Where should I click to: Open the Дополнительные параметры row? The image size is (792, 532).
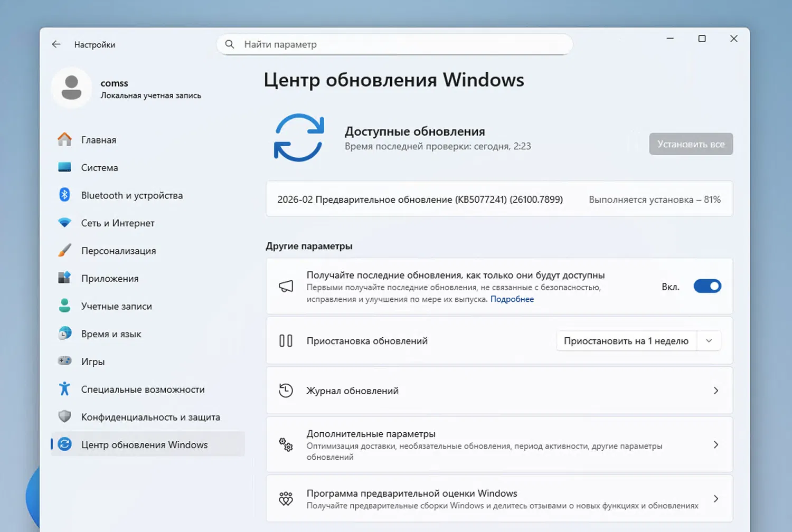click(499, 445)
